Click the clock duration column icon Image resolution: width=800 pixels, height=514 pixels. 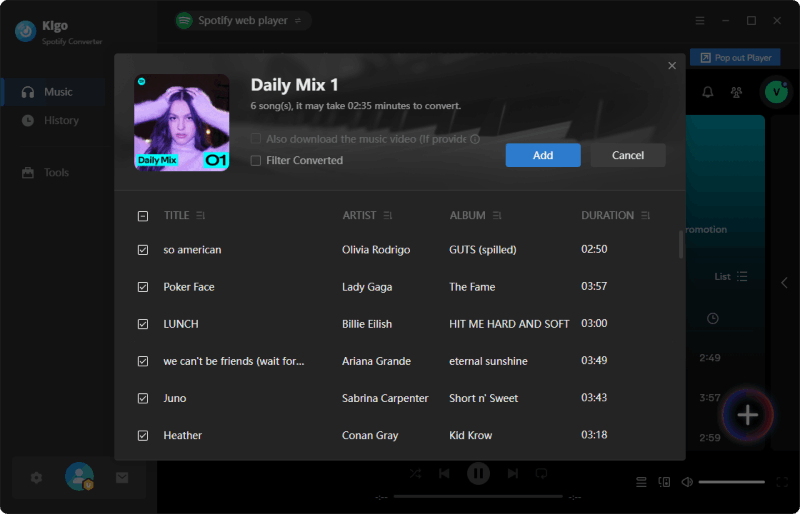point(713,319)
